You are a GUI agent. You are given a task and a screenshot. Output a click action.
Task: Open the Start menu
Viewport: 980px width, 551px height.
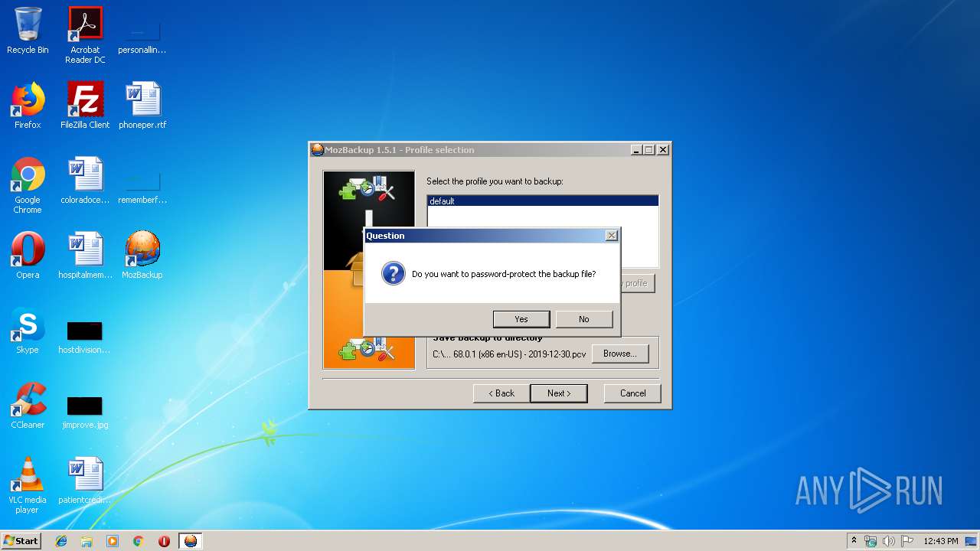(21, 541)
